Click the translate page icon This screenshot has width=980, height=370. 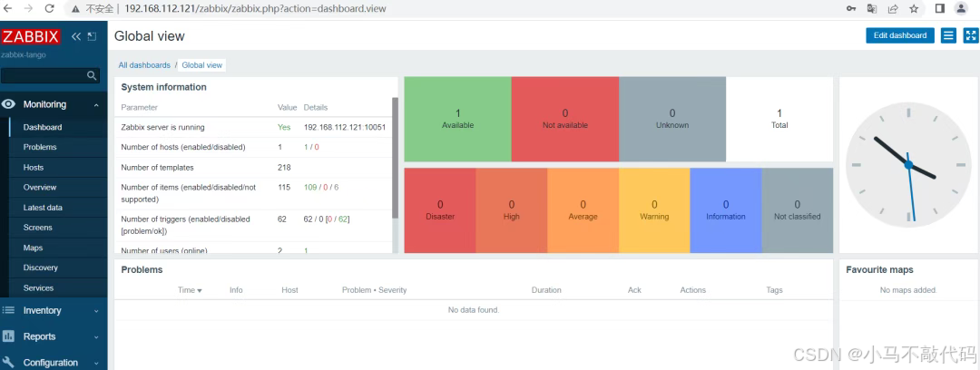[871, 9]
